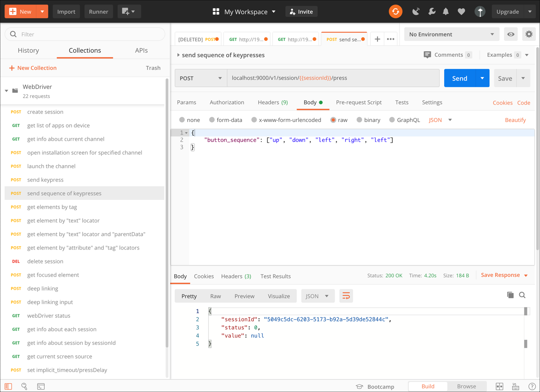Click the orange sync status icon

pos(395,11)
